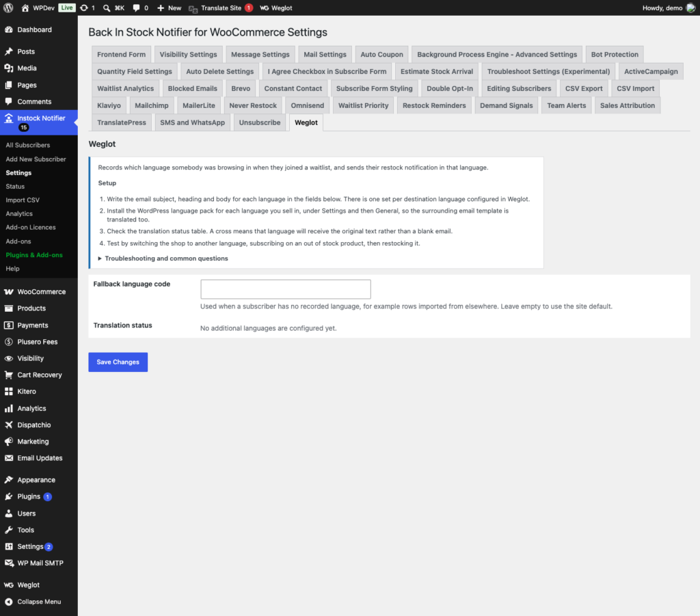This screenshot has height=616, width=700.
Task: Click the Email Updates envelope icon
Action: pyautogui.click(x=8, y=457)
